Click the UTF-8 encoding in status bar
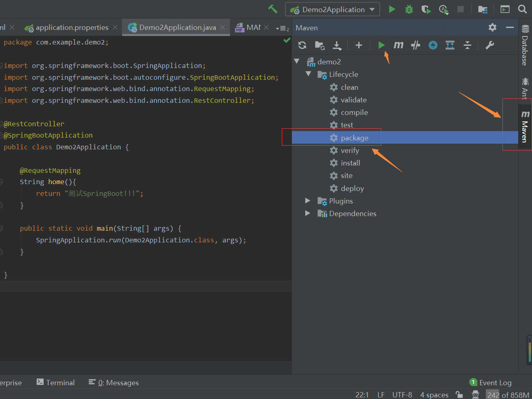Screen dimensions: 532x399 (402, 395)
